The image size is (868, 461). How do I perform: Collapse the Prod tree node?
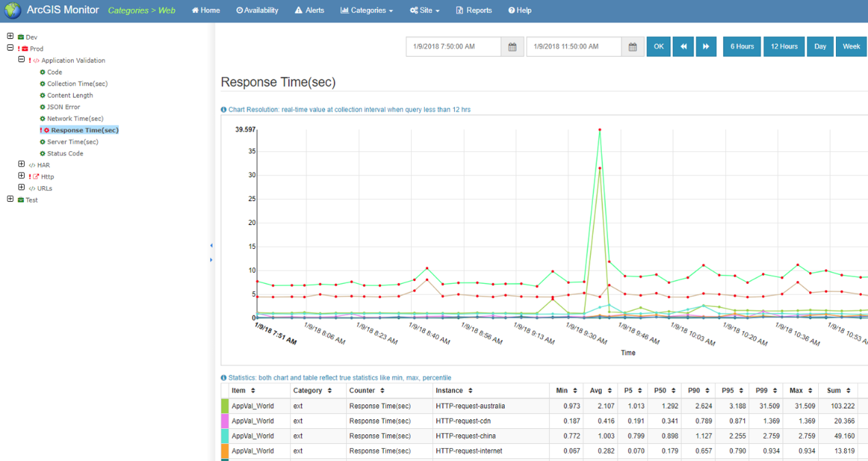coord(10,49)
